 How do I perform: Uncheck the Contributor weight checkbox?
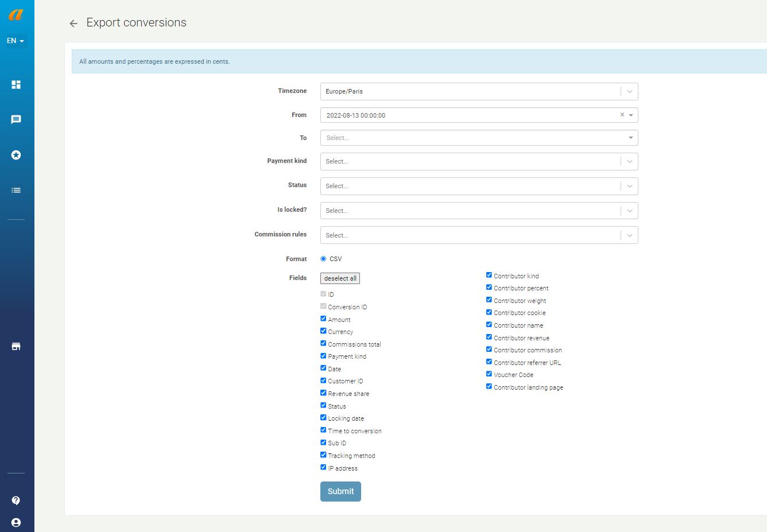[x=489, y=300]
